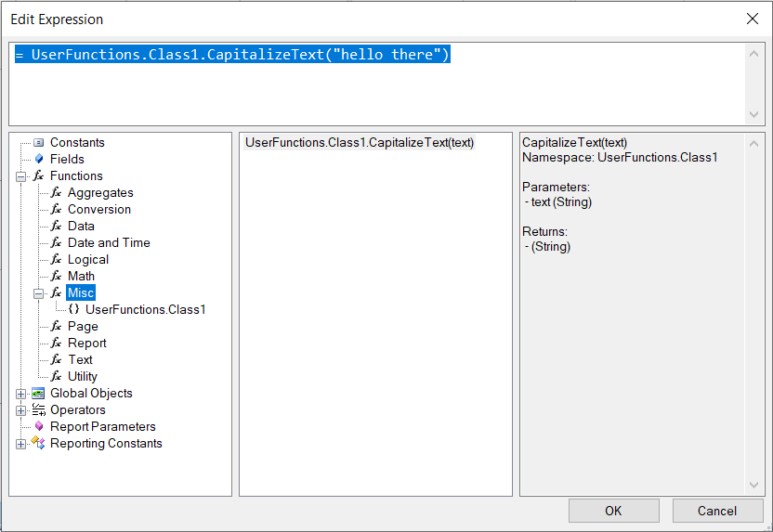Click the blue Fields icon
The width and height of the screenshot is (773, 532).
point(39,159)
